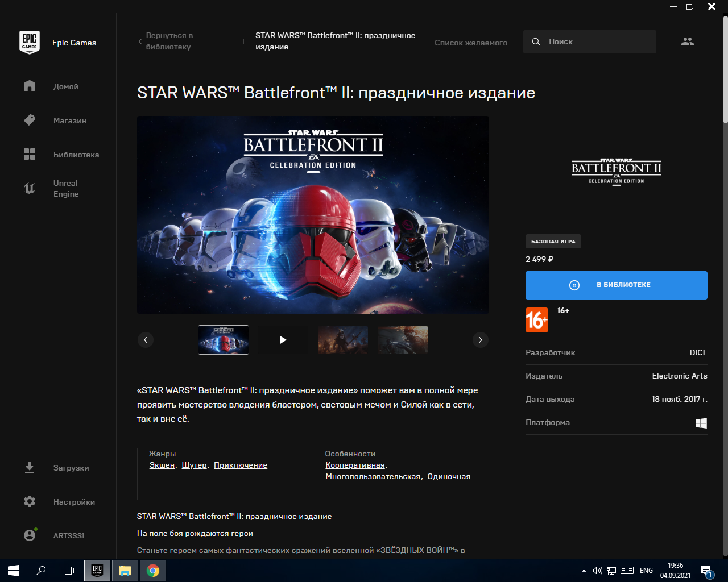This screenshot has width=728, height=582.
Task: Click the Electronic Arts publisher text
Action: tap(680, 376)
